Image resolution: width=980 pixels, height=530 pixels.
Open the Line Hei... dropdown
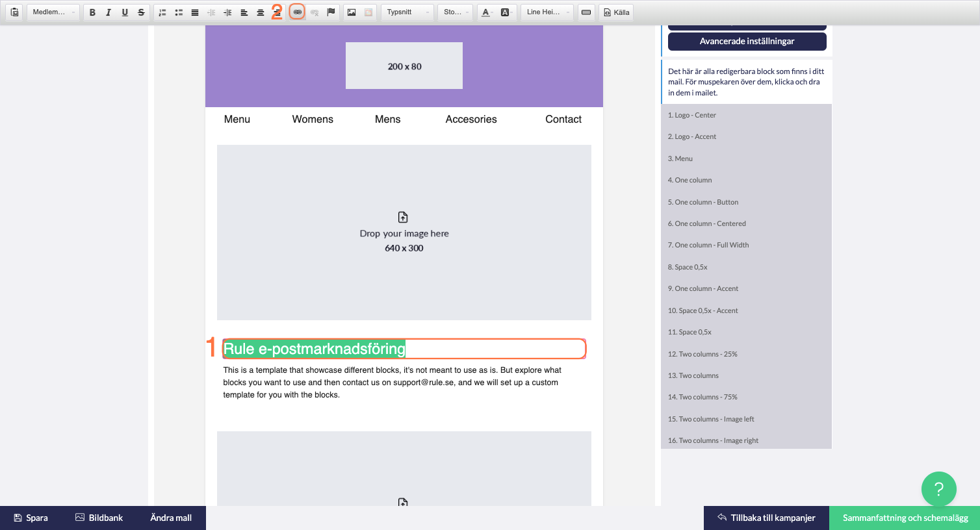(x=547, y=12)
